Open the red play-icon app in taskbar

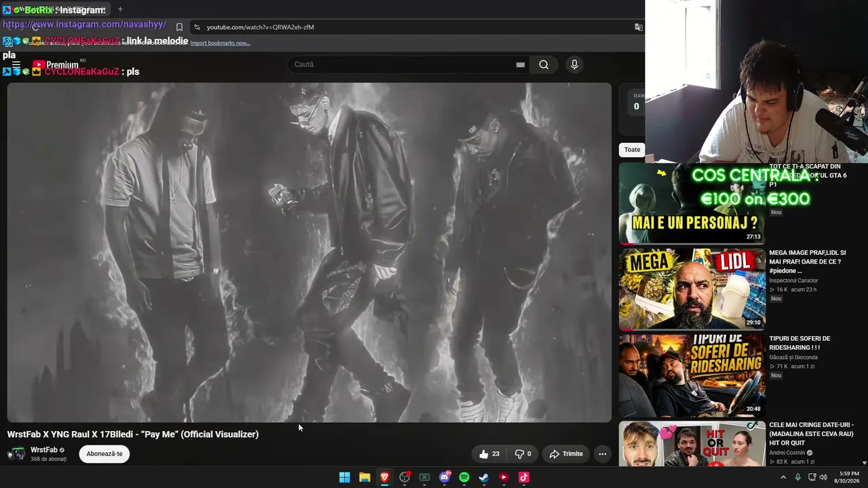coord(504,477)
